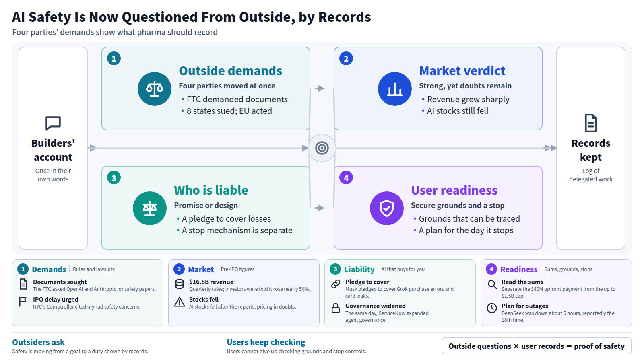Click the Who is liable heading

click(x=211, y=190)
